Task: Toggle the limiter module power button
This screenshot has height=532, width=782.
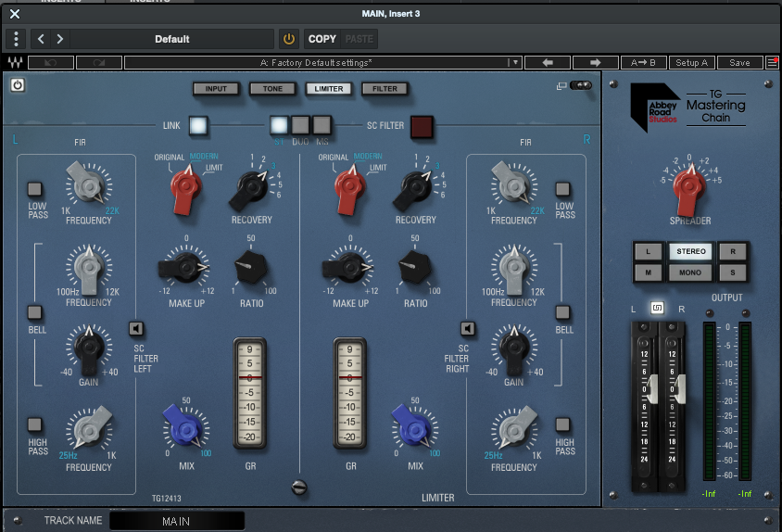Action: click(x=18, y=85)
